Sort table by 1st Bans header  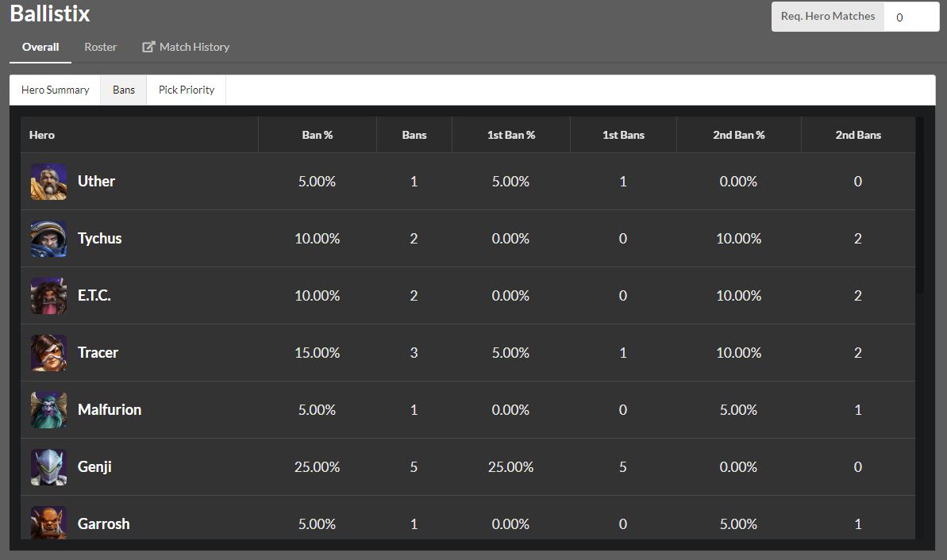click(623, 135)
